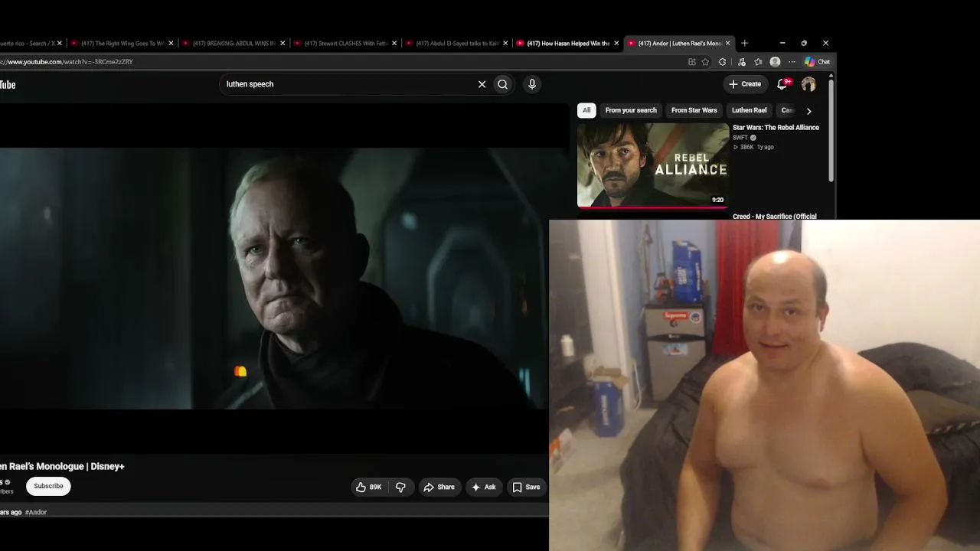This screenshot has width=980, height=551.
Task: Open the Creed - My Sacrifice video title
Action: [775, 217]
